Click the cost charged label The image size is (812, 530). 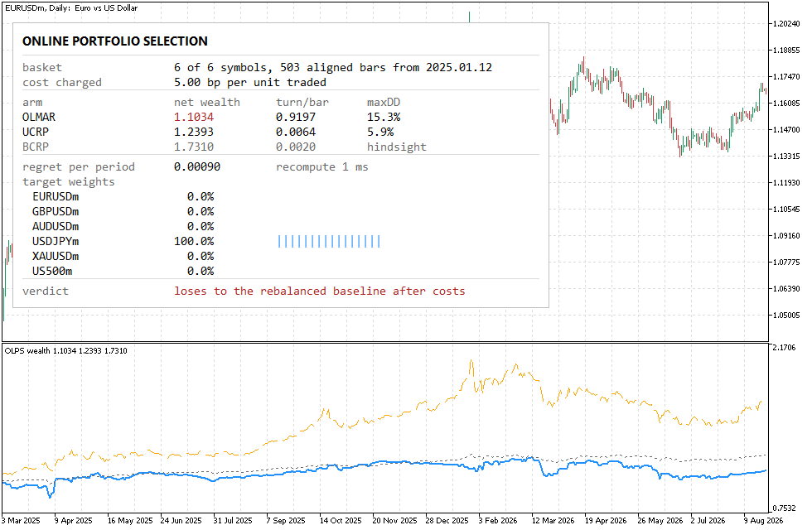click(x=62, y=83)
